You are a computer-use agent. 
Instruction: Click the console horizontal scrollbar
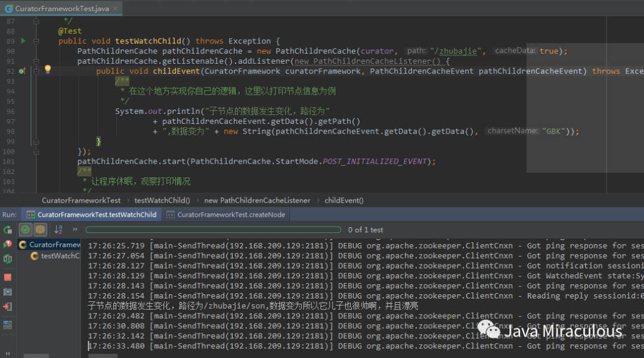coord(103,356)
